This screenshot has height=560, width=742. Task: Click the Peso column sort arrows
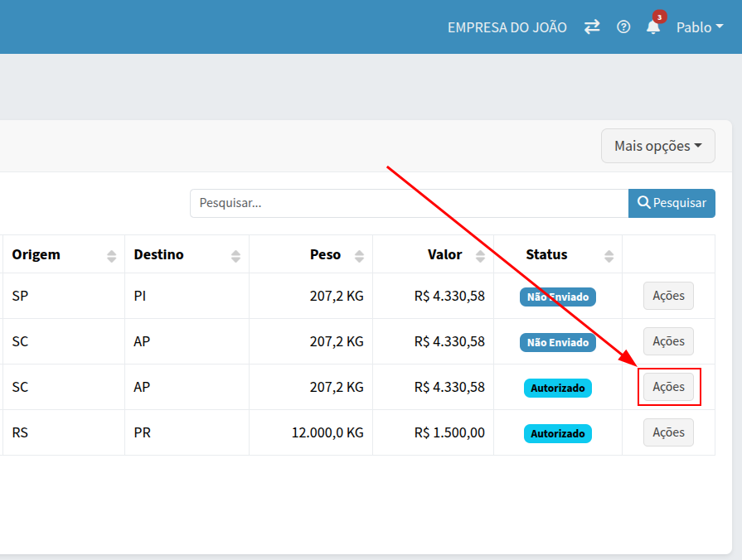[x=359, y=256]
